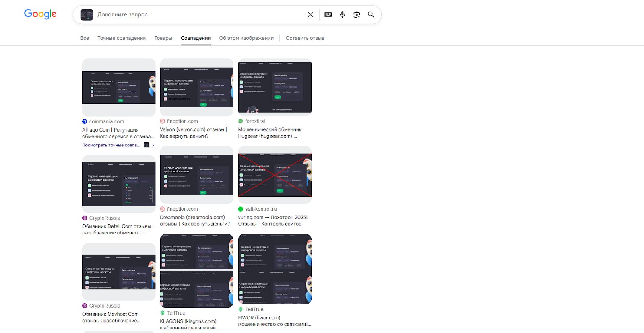Viewport: 644px width, 333px height.
Task: Expand 'Посмотреть точные совпадения' chevron arrow
Action: point(153,145)
